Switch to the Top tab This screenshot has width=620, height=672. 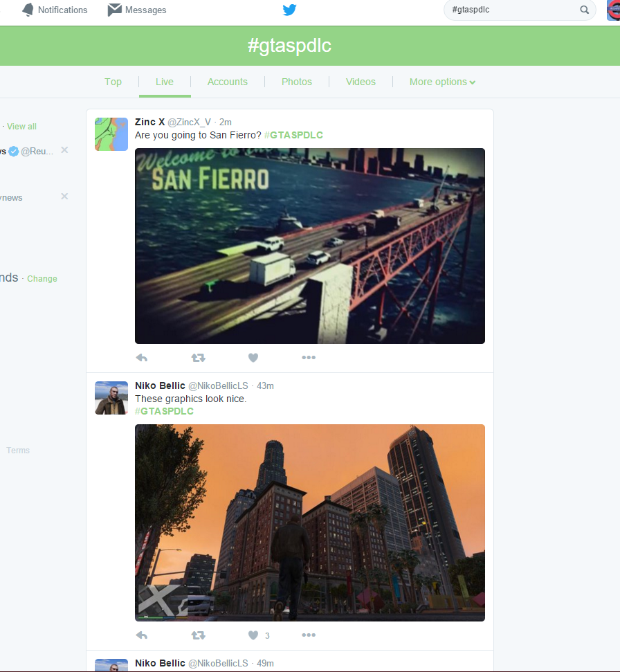coord(113,82)
